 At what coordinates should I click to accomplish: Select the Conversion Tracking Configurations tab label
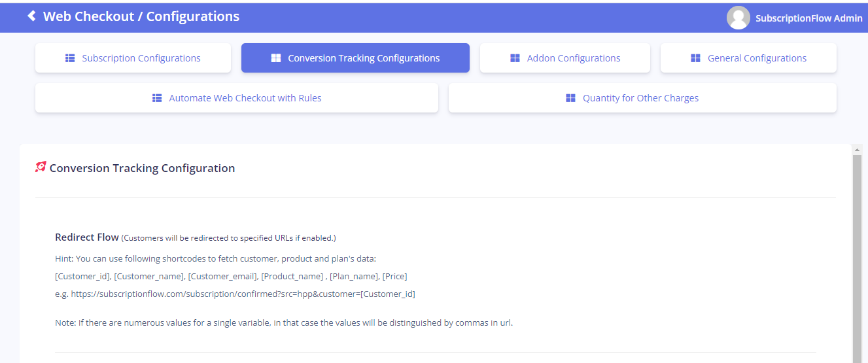click(x=364, y=58)
